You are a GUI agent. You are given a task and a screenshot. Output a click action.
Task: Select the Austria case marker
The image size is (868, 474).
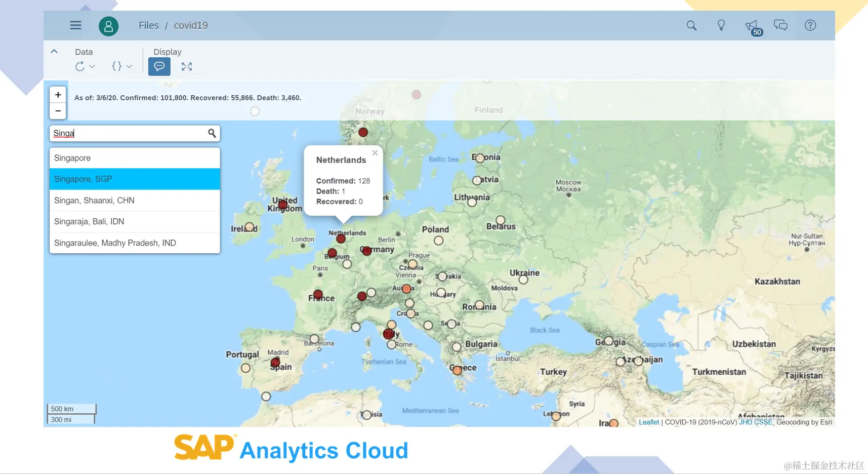pyautogui.click(x=406, y=289)
